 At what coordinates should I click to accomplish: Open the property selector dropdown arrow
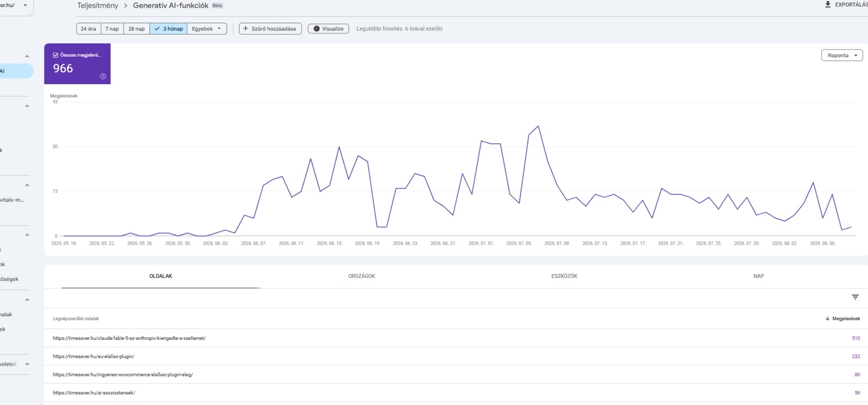[25, 5]
